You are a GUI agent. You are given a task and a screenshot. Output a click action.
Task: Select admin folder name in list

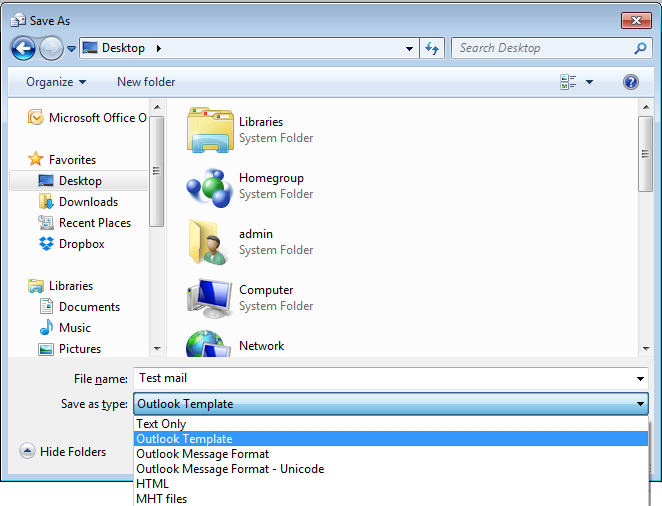pos(256,234)
